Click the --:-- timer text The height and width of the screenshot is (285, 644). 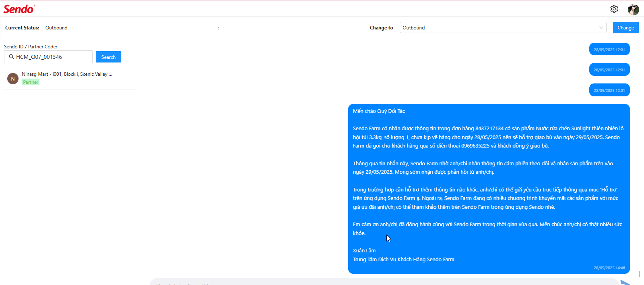(x=219, y=28)
